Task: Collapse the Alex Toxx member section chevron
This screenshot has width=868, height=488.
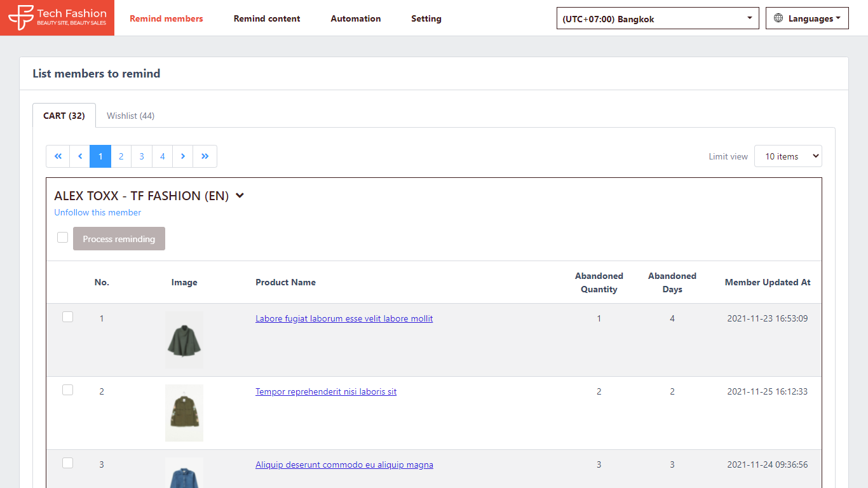Action: point(240,196)
